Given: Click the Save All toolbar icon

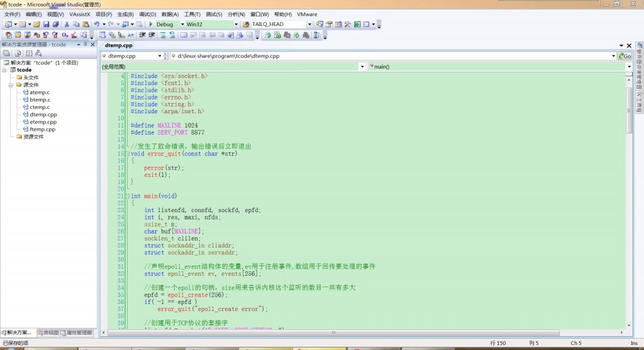Looking at the screenshot, I should coord(55,25).
